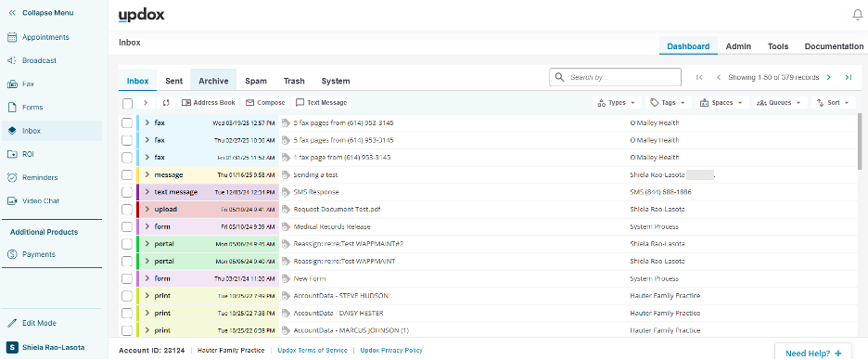Go to the next page of records
868x360 pixels.
coord(829,78)
